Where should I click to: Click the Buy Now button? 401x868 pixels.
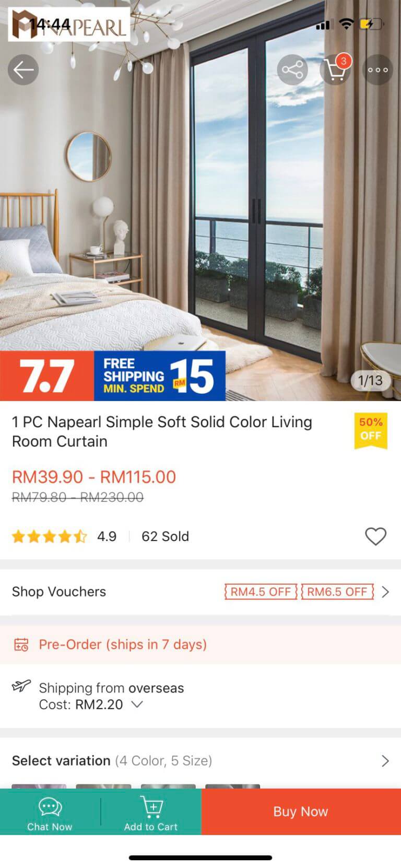pos(301,812)
